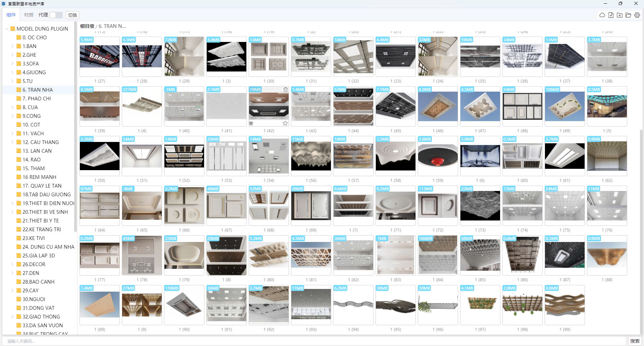Switch to the 材质 materials tab
The width and height of the screenshot is (644, 346).
(x=29, y=15)
